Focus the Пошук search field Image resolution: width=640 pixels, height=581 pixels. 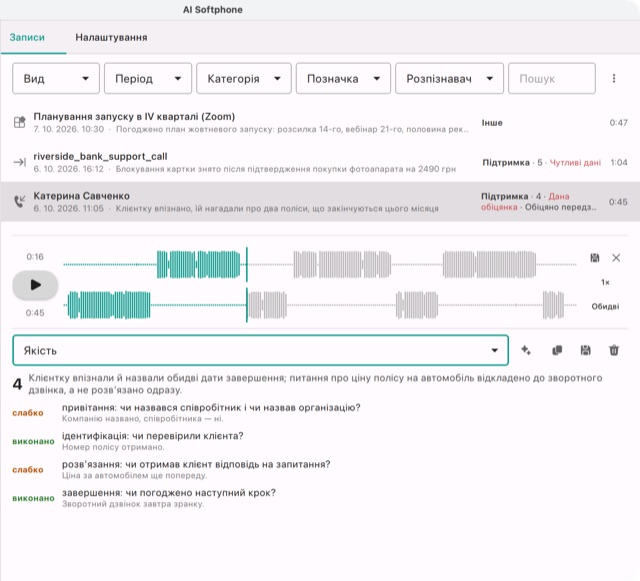552,78
